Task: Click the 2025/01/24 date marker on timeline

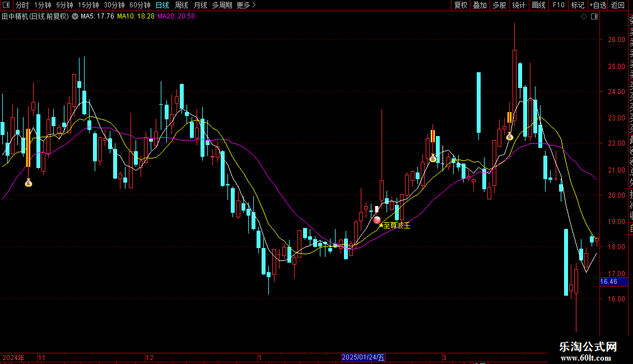Action: click(363, 357)
